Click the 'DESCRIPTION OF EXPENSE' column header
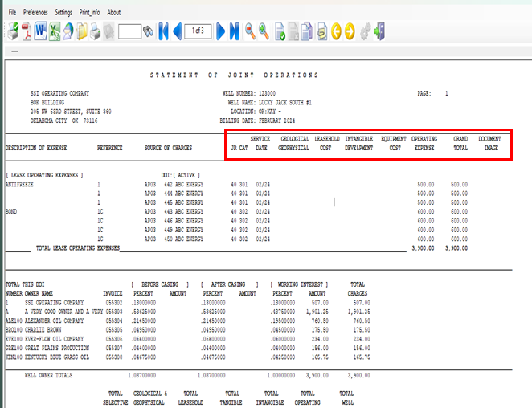Screen dimensions: 532x408 36,148
